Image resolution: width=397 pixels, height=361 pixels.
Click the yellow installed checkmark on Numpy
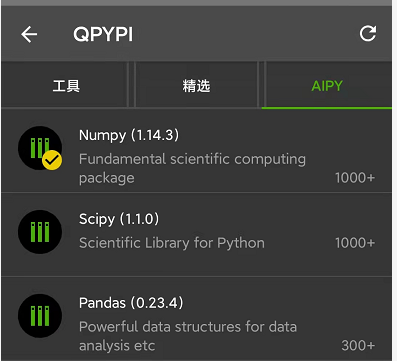pos(52,160)
